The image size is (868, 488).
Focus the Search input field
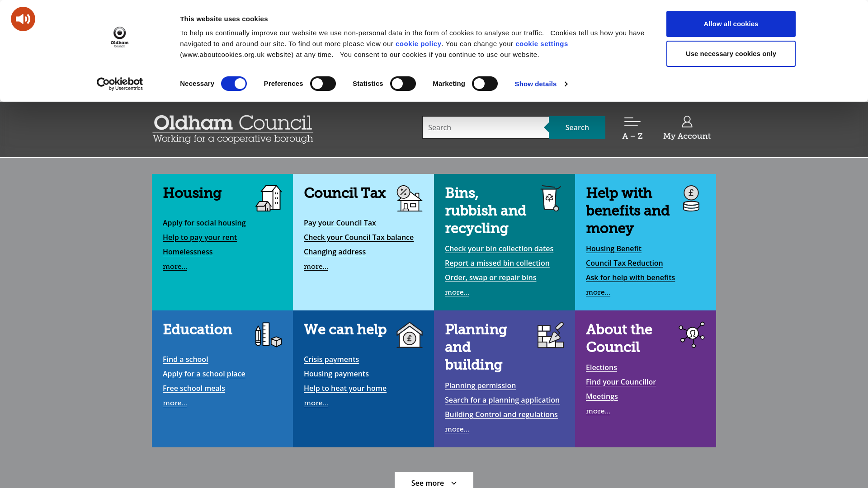coord(486,127)
